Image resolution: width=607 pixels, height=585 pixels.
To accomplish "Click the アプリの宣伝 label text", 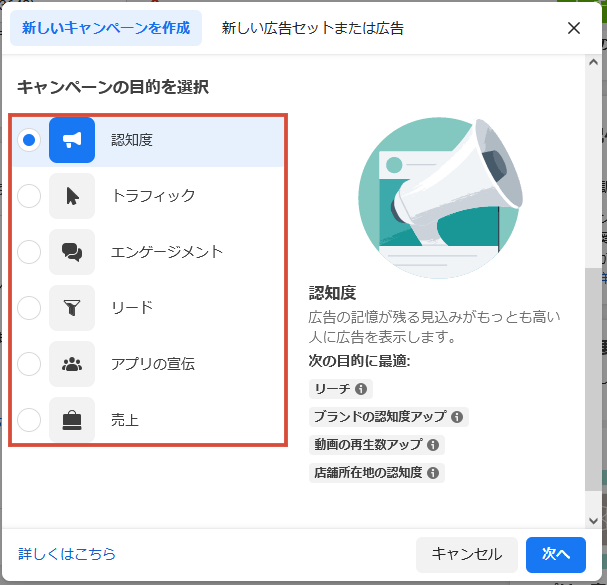I will tap(153, 364).
